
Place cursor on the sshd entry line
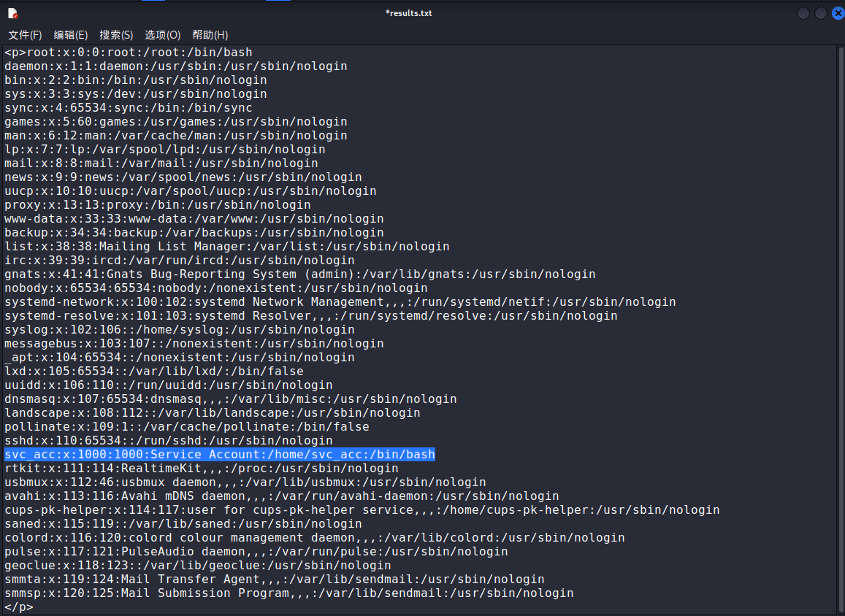pos(168,441)
